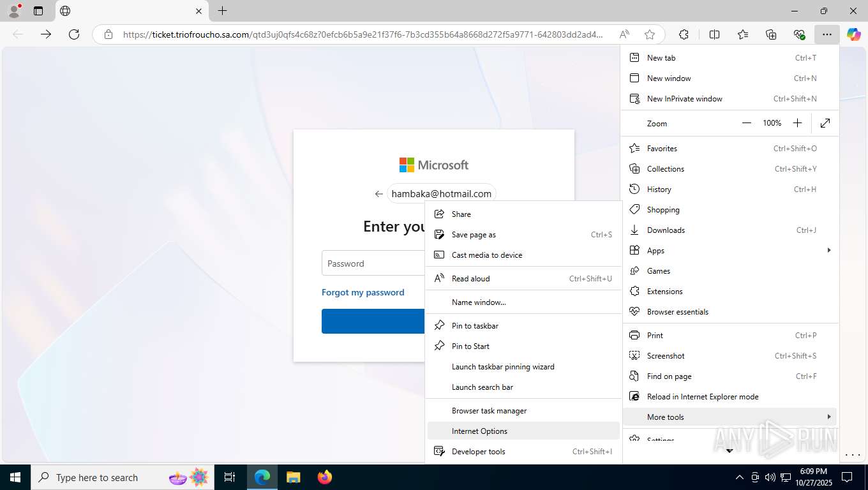The height and width of the screenshot is (490, 868).
Task: Click the browser back arrow
Action: [x=18, y=34]
